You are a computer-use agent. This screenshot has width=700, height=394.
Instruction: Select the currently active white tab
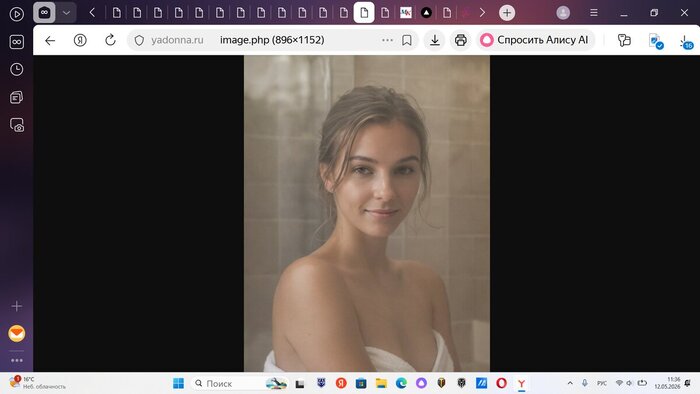(364, 12)
